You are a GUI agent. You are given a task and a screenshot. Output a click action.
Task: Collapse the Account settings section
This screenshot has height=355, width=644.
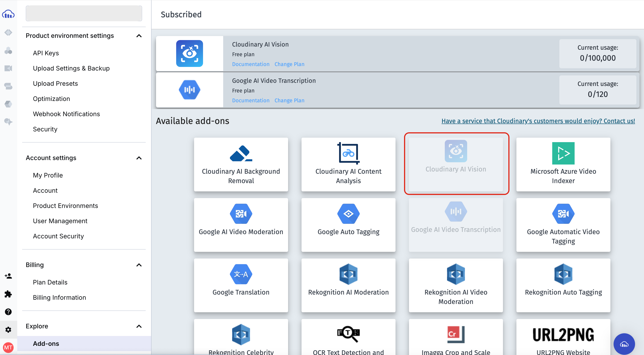point(139,158)
